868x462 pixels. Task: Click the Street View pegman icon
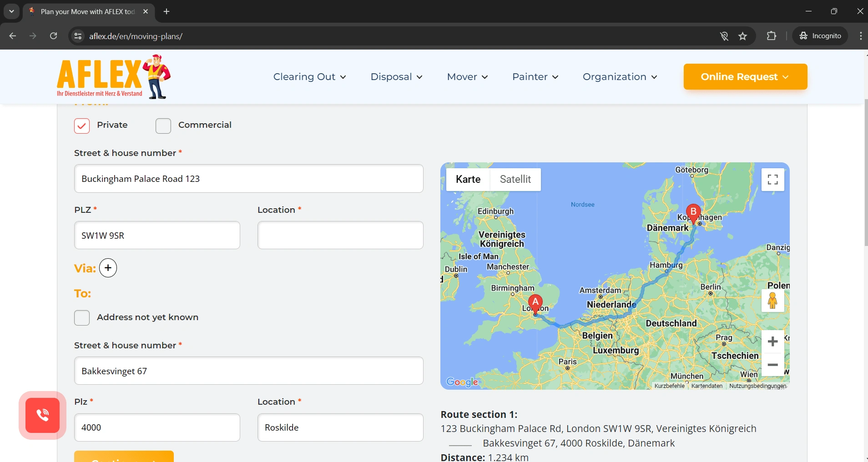(x=772, y=301)
